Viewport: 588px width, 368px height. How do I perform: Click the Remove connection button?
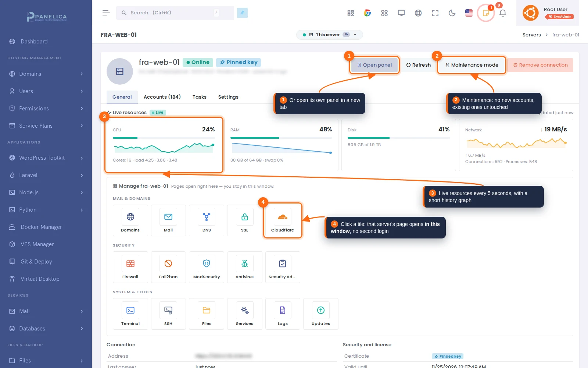click(540, 65)
